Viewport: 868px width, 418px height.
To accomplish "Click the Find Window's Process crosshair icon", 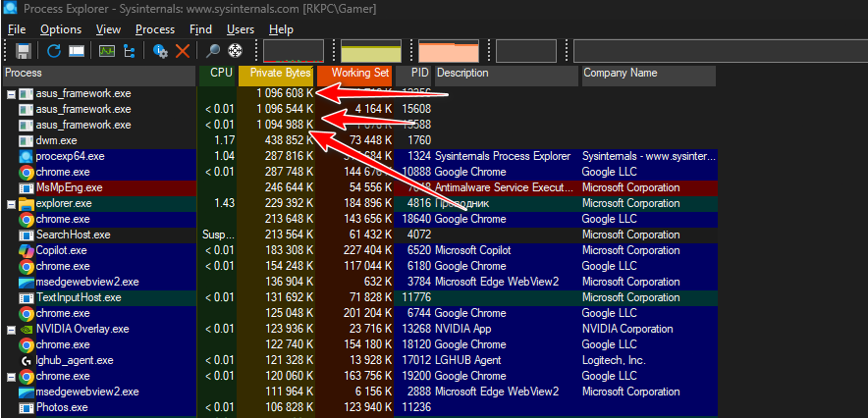I will [x=236, y=51].
